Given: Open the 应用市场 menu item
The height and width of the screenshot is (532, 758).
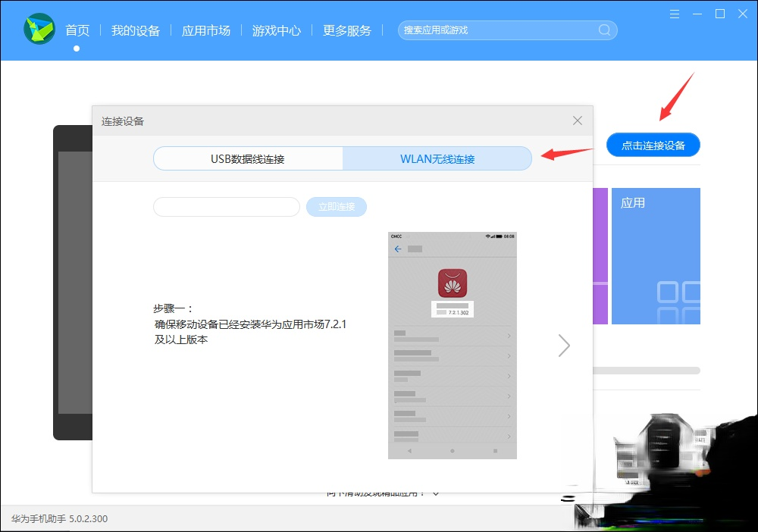Looking at the screenshot, I should 206,30.
